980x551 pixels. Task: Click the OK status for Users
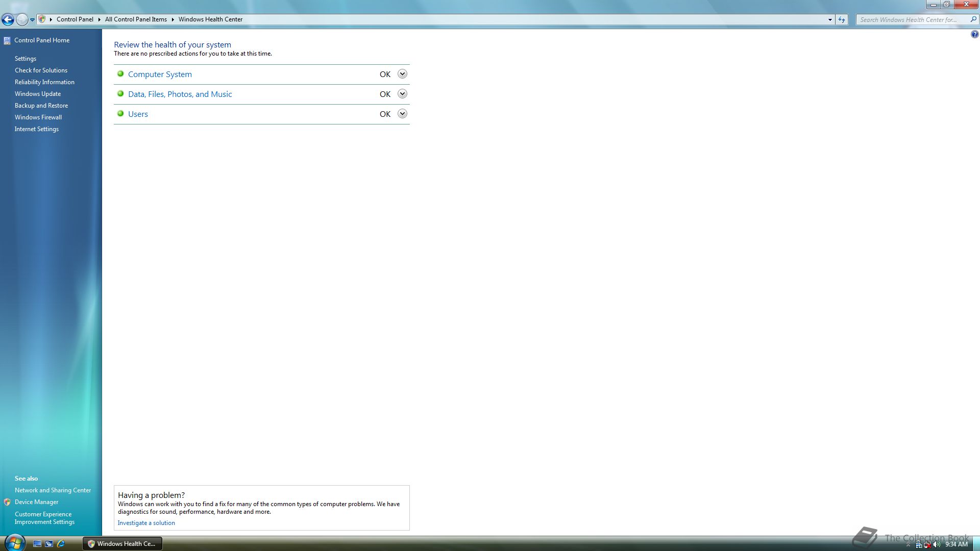(x=385, y=114)
